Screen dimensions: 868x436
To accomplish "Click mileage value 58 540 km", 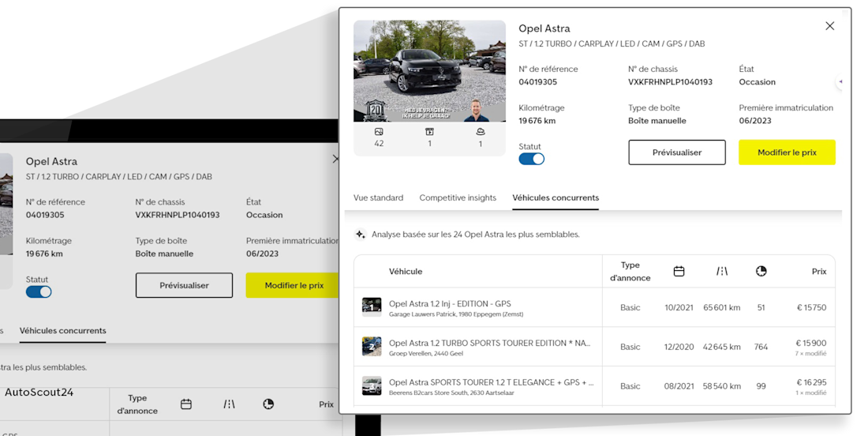I will (x=722, y=386).
